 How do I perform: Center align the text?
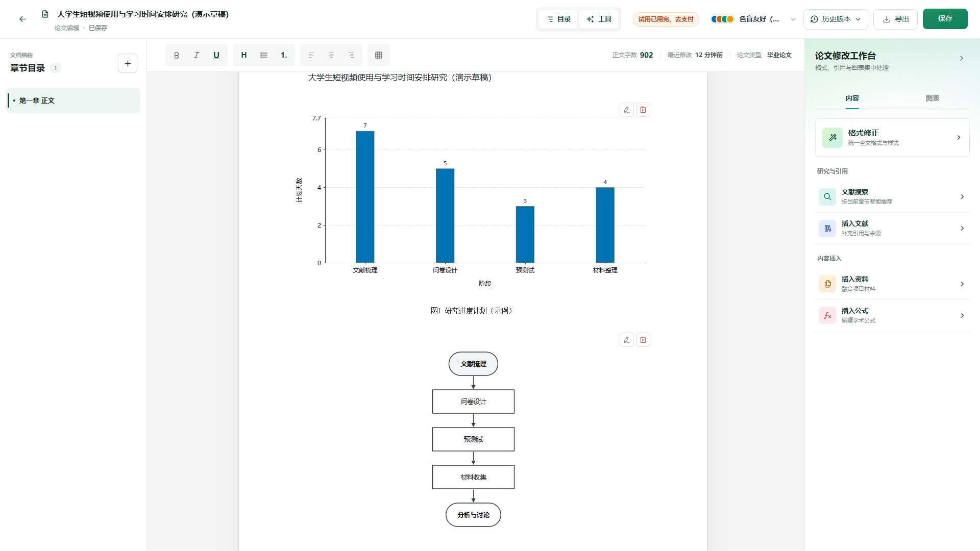[331, 55]
